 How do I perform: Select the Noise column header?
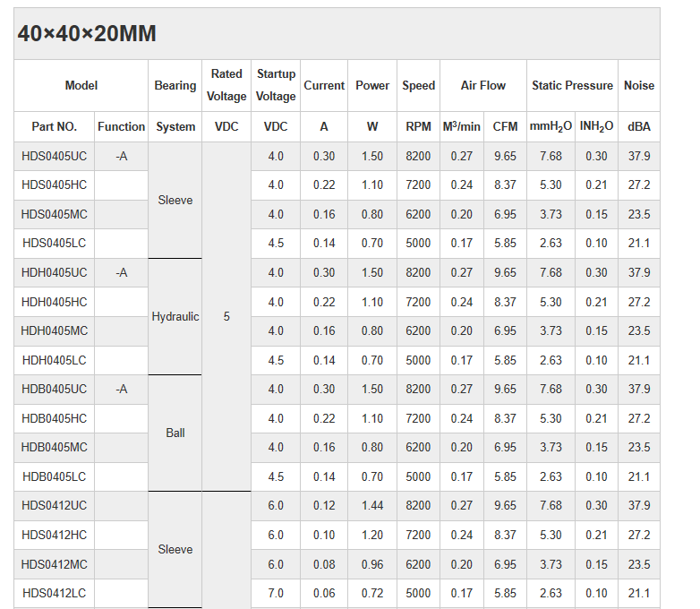coord(639,86)
